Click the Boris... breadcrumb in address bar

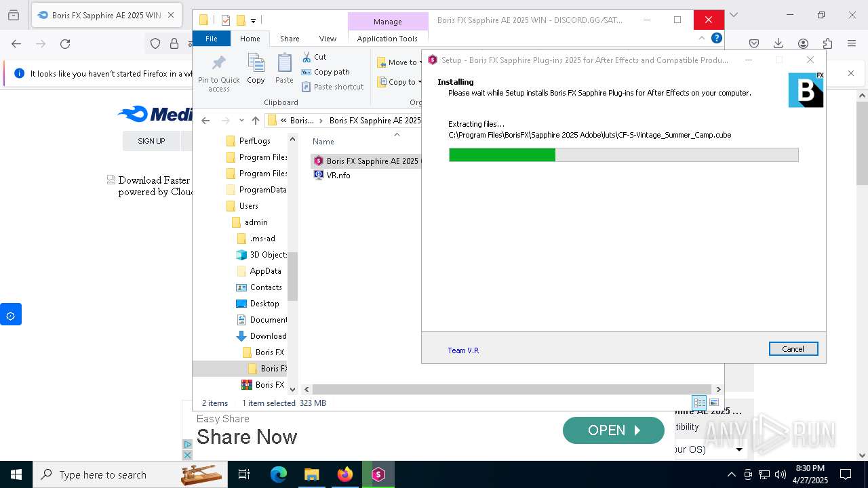click(302, 121)
